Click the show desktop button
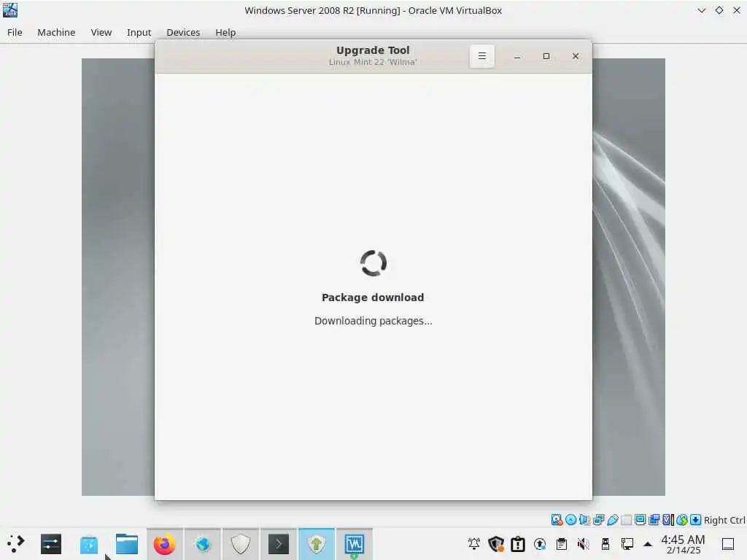Image resolution: width=747 pixels, height=560 pixels. 728,543
